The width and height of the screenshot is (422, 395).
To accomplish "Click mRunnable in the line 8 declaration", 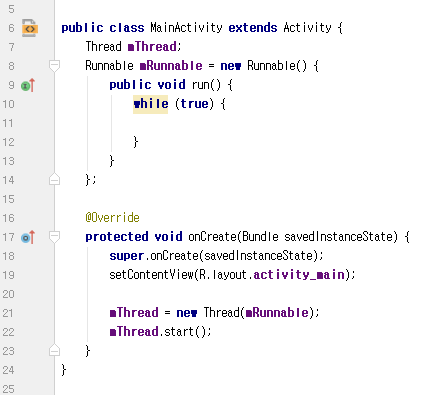I will pos(171,66).
